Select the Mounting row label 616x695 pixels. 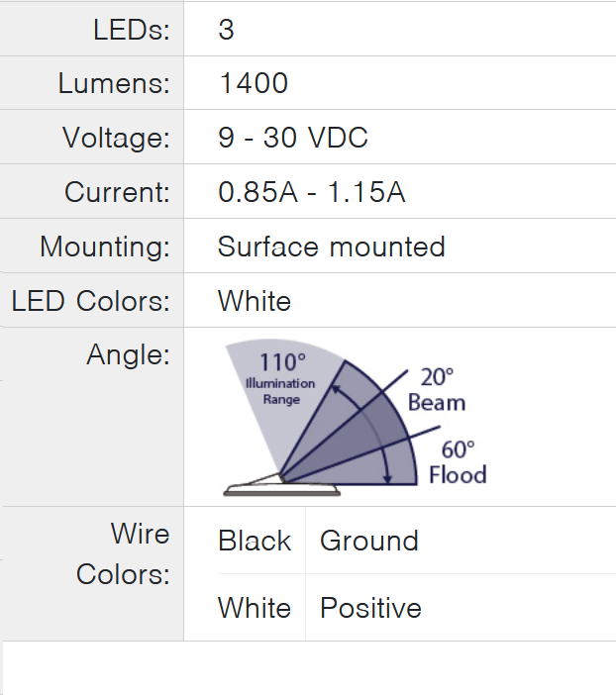pos(105,247)
